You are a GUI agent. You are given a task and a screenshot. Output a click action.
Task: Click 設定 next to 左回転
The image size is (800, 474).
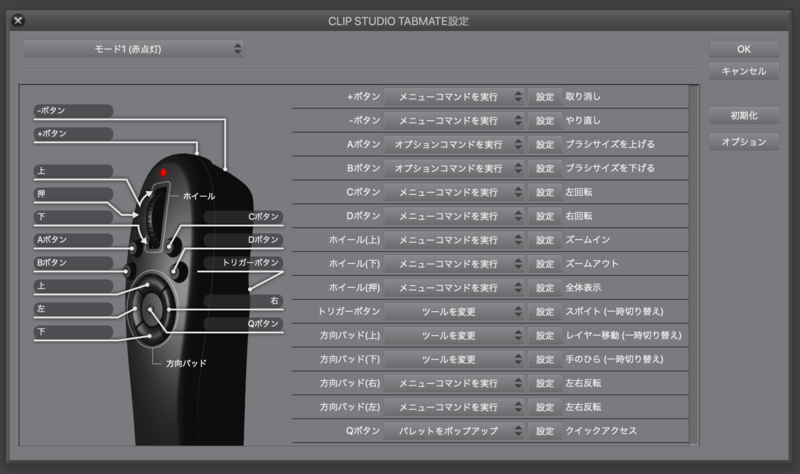click(544, 192)
